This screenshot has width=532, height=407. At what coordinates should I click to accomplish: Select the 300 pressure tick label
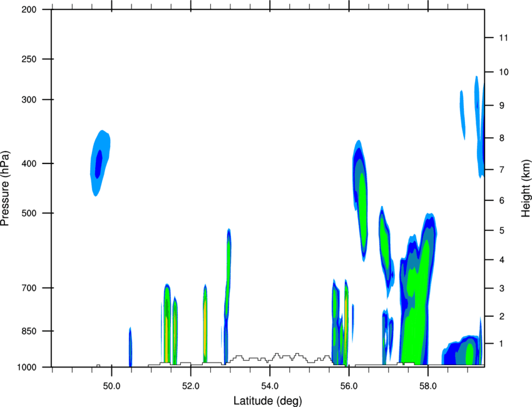(29, 100)
